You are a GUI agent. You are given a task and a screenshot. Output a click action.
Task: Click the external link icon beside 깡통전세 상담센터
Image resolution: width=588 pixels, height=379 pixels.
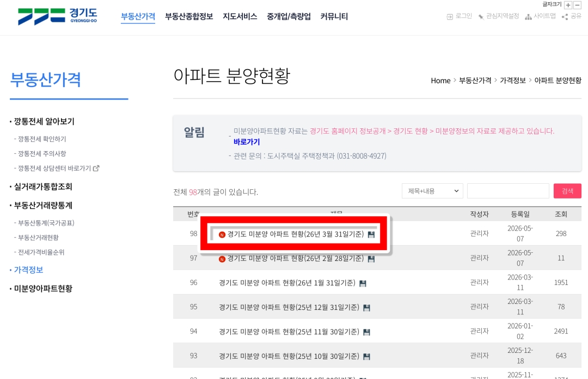96,168
